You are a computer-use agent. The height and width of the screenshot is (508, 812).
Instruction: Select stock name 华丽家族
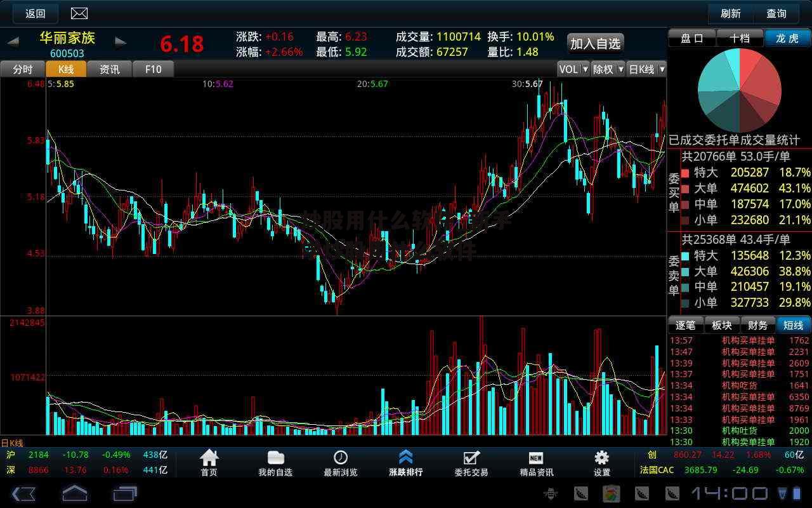tap(67, 37)
